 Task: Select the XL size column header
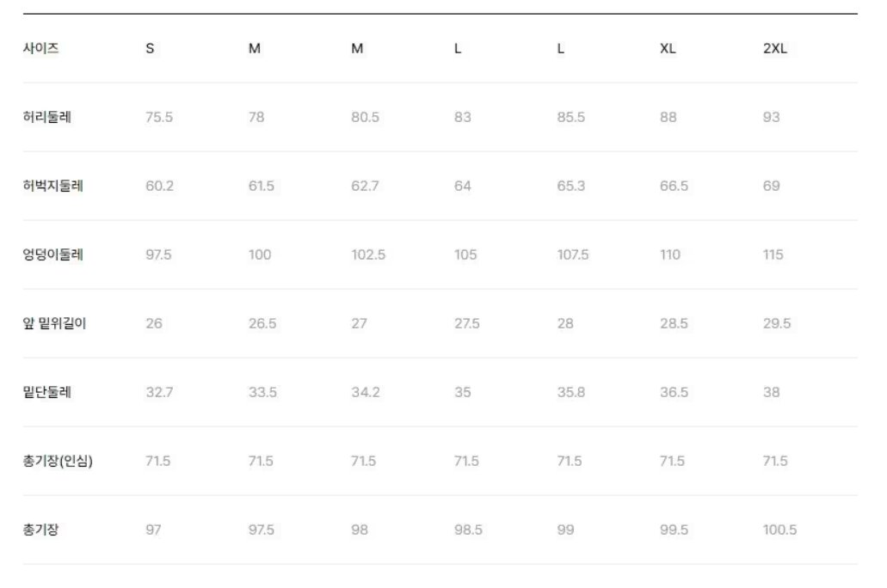[668, 49]
